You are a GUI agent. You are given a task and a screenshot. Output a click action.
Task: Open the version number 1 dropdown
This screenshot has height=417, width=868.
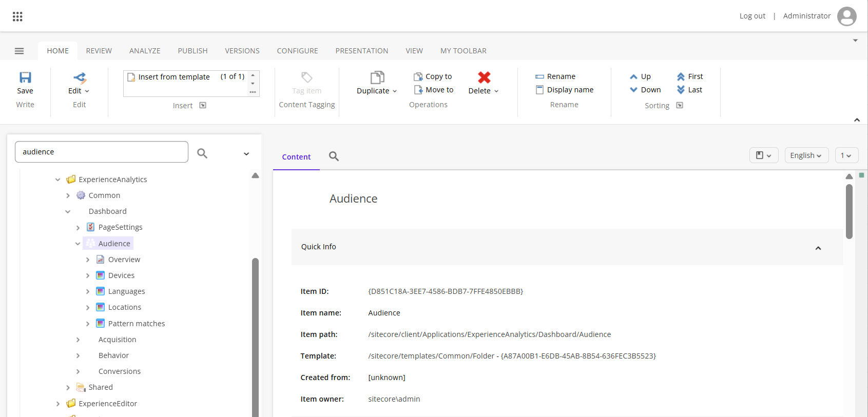point(846,155)
